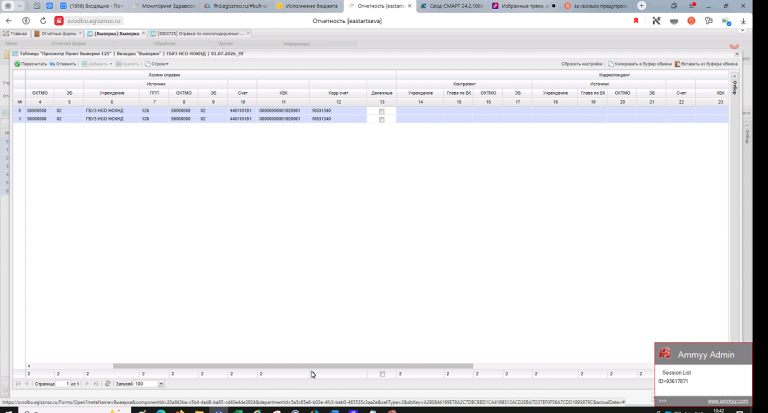Click the browser downloads arrow icon

743,21
